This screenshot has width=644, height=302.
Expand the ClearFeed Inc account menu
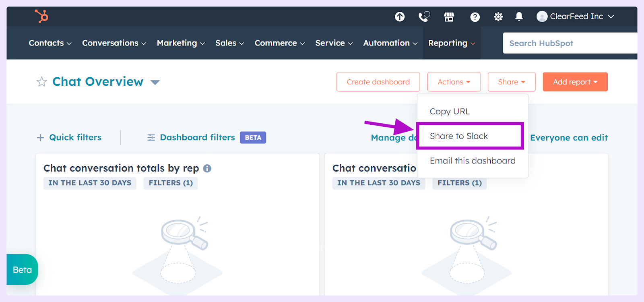pyautogui.click(x=611, y=17)
